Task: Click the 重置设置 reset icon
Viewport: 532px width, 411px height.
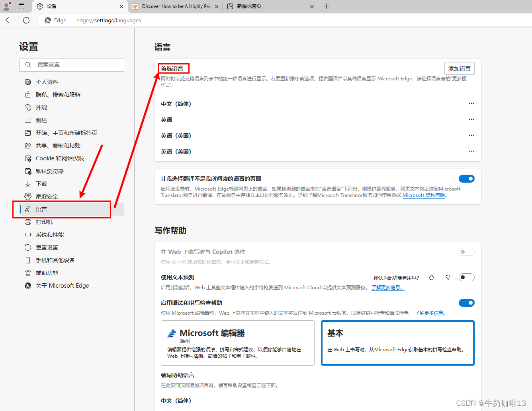Action: [28, 247]
